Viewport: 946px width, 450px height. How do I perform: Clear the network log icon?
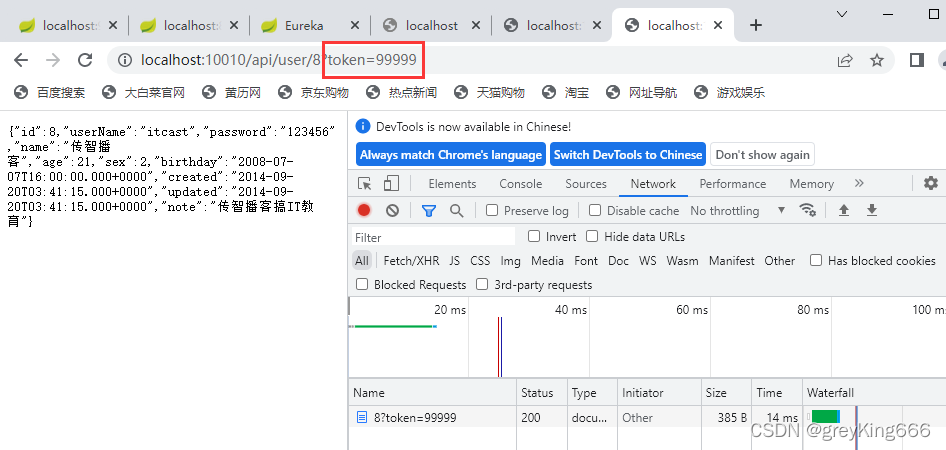tap(393, 210)
